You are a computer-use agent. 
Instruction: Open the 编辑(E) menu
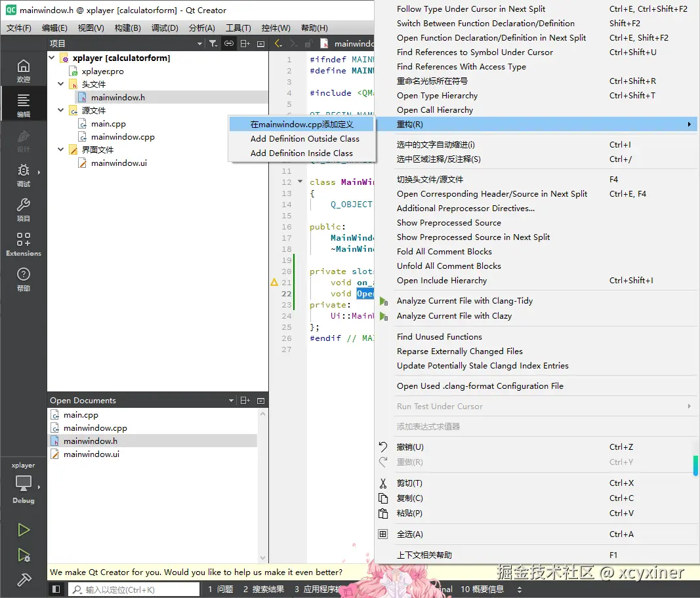tap(54, 28)
